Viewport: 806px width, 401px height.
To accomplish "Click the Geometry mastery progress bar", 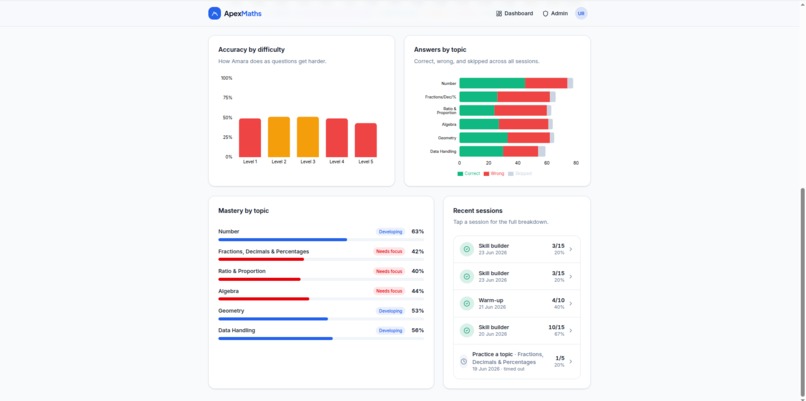I will coord(321,319).
